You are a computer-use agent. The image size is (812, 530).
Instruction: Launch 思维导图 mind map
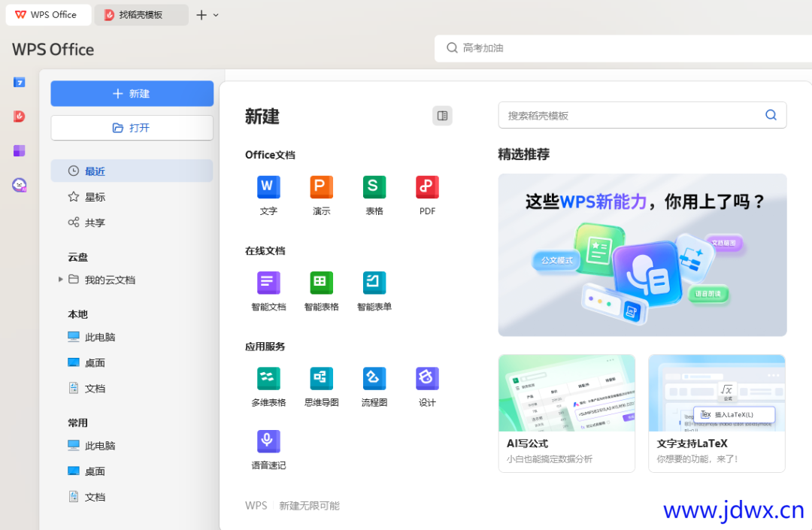coord(321,386)
